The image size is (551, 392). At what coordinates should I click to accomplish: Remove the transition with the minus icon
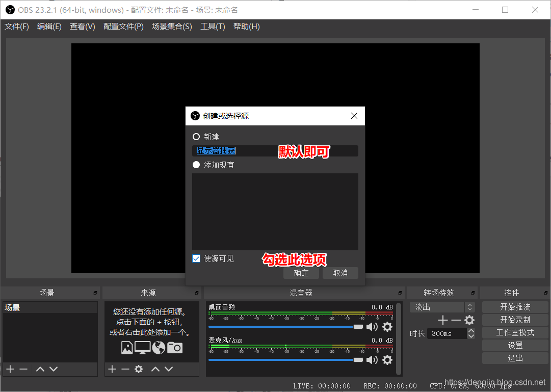pos(456,320)
